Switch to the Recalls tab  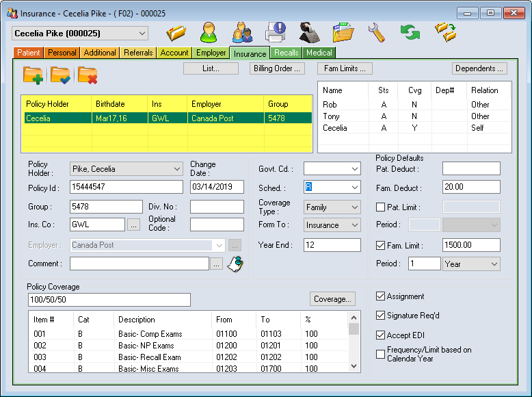coord(286,53)
